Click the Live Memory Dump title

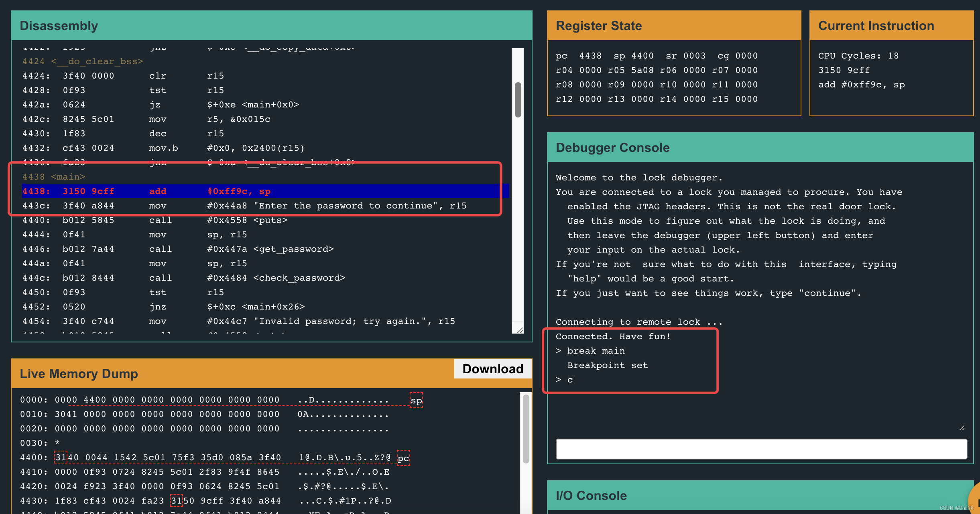coord(79,374)
